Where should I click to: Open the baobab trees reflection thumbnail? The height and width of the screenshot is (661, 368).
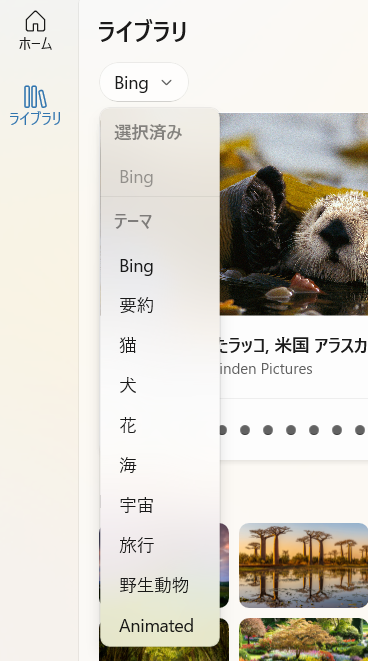[304, 565]
